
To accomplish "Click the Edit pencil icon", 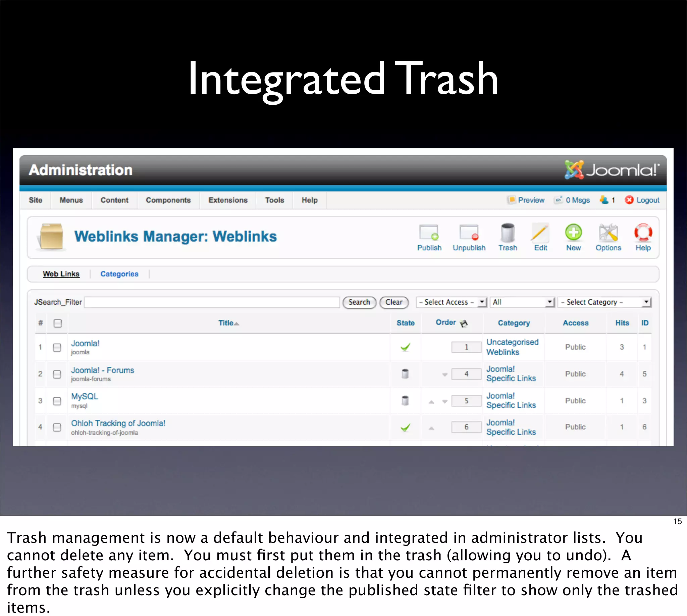I will point(540,233).
